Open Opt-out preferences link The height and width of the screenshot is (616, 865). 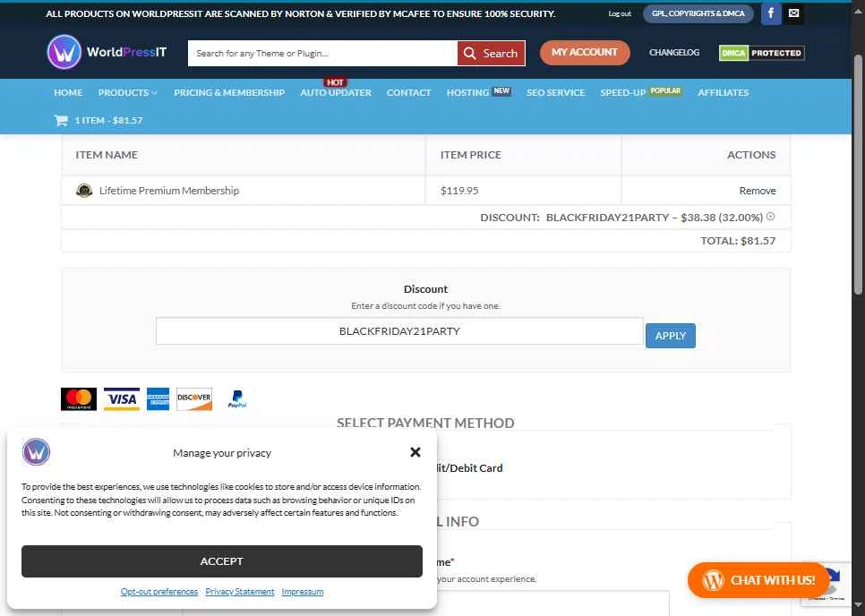(158, 591)
